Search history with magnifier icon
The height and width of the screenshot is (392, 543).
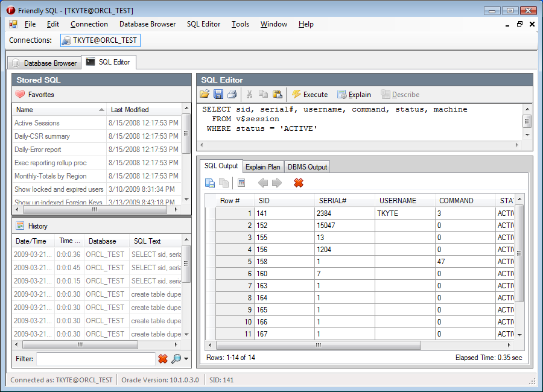coord(176,359)
